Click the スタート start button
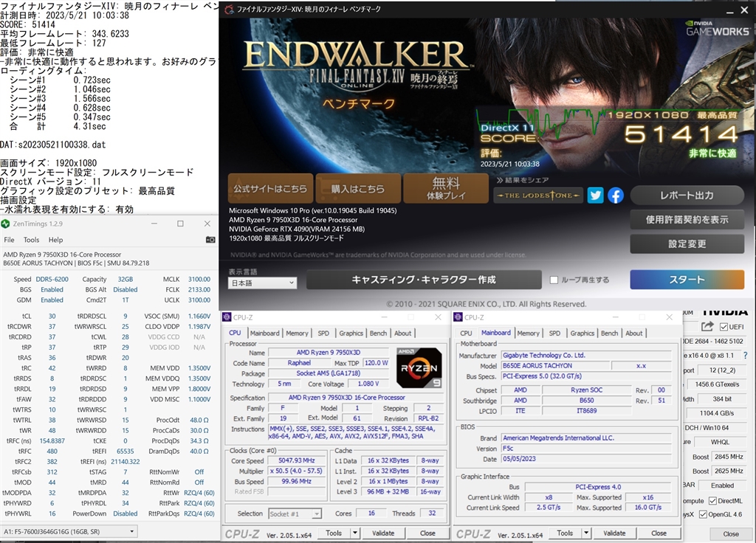756x543 pixels. 687,280
